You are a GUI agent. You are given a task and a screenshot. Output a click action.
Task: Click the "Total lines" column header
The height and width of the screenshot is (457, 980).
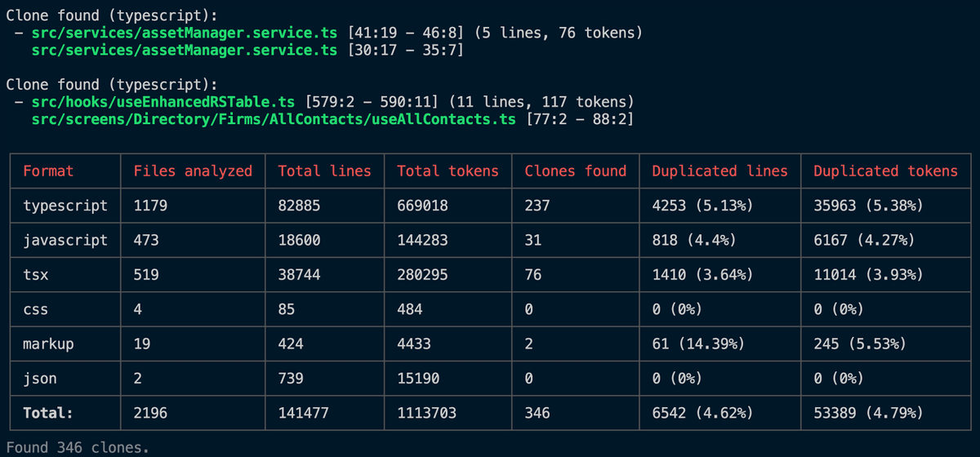324,171
